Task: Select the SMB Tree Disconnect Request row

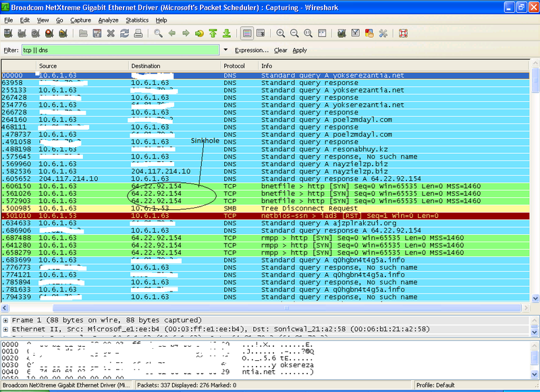Action: 265,208
